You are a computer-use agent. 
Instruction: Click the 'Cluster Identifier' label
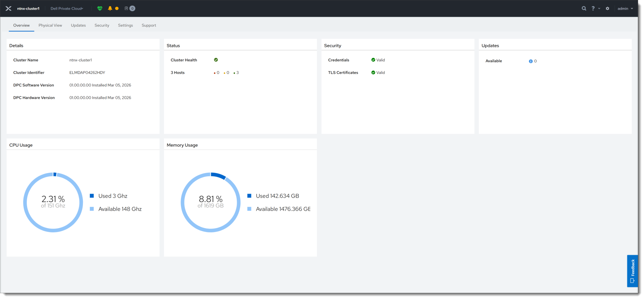pos(29,73)
